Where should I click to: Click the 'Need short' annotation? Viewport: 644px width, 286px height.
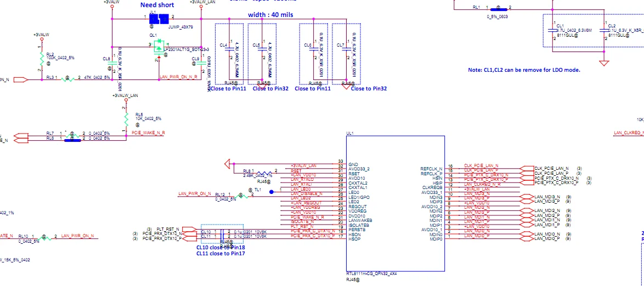[x=157, y=5]
